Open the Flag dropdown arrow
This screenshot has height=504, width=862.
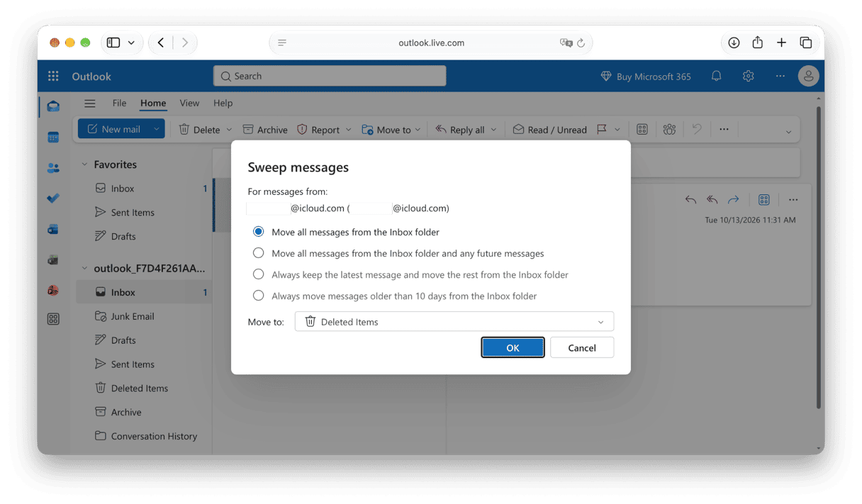coord(617,130)
